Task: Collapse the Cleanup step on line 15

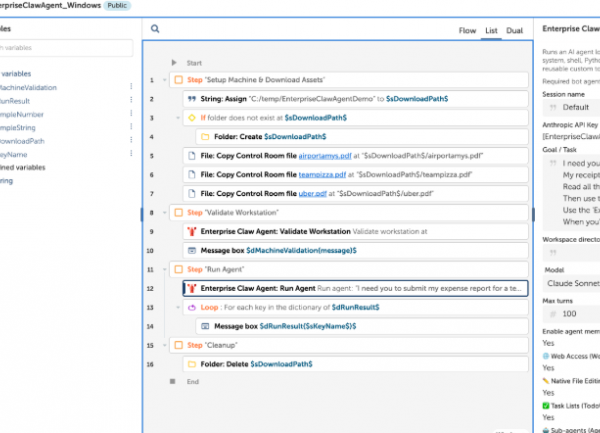Action: tap(165, 345)
